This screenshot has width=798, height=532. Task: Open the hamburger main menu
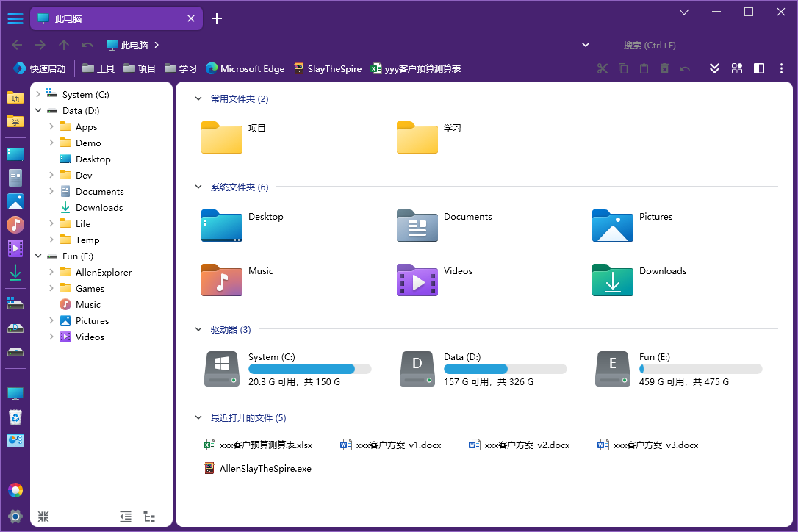(15, 19)
